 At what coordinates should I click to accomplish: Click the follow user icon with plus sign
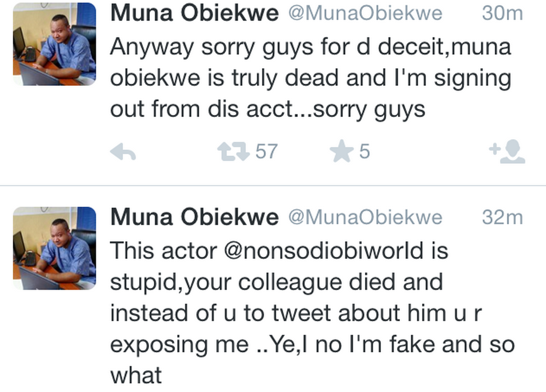coord(507,152)
